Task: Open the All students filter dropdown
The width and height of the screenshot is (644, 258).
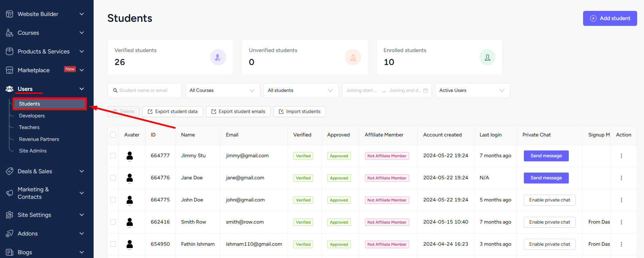Action: tap(301, 91)
